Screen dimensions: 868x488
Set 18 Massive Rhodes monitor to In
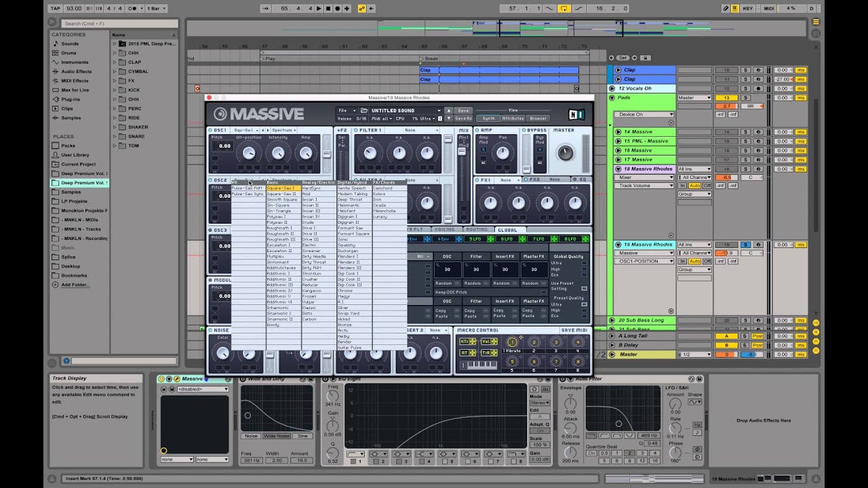click(682, 185)
